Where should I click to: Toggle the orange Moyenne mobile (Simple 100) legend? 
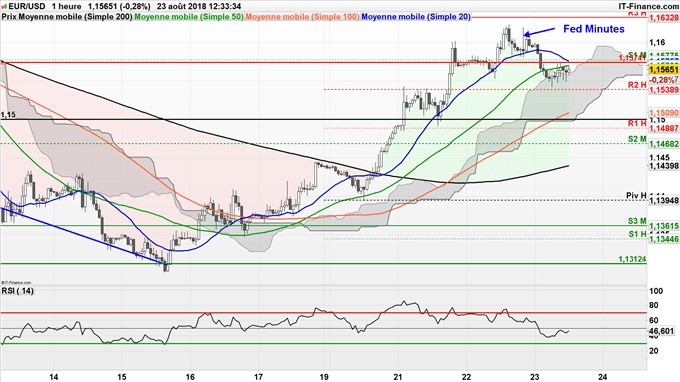[302, 16]
